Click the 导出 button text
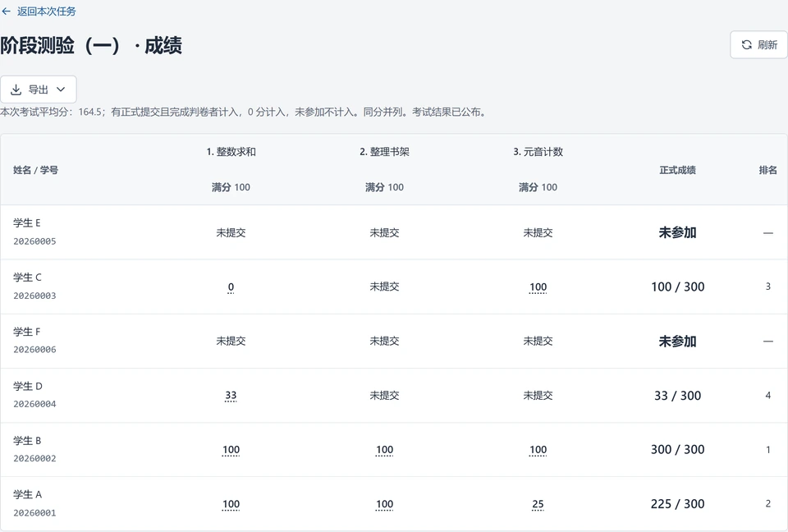The image size is (788, 532). point(39,89)
